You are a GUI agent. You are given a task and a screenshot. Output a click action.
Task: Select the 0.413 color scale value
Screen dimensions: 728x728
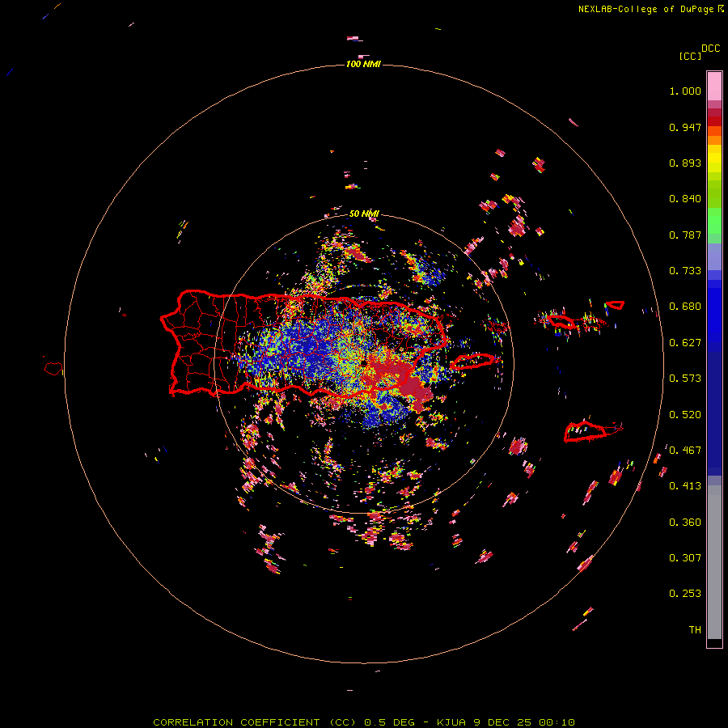[x=685, y=486]
